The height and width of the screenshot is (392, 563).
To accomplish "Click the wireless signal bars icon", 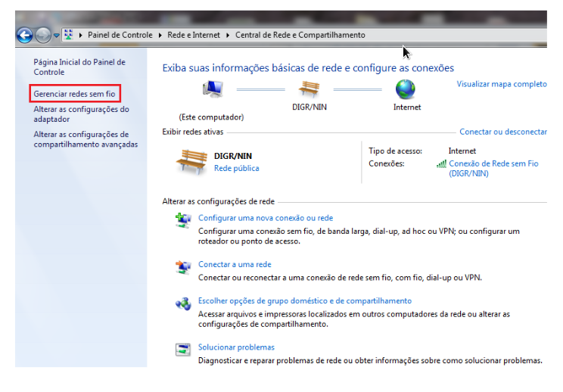I will 441,164.
